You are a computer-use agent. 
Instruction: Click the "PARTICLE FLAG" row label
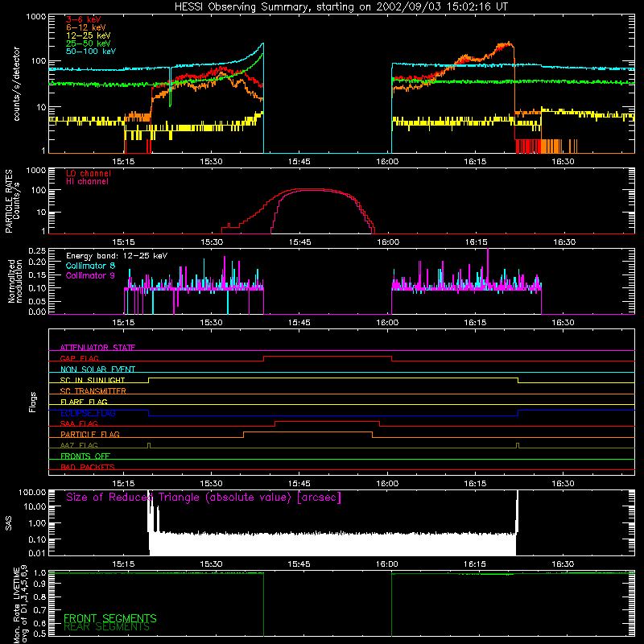90,434
